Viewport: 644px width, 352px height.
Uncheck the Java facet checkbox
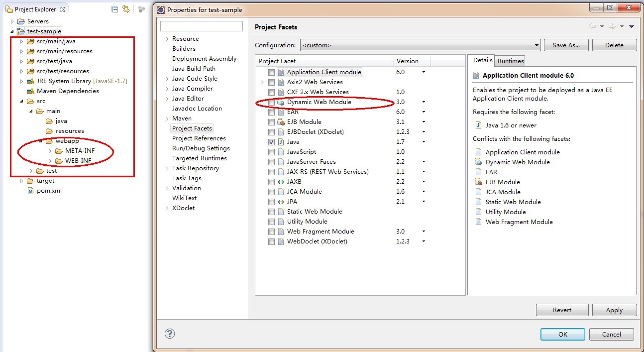click(x=271, y=141)
